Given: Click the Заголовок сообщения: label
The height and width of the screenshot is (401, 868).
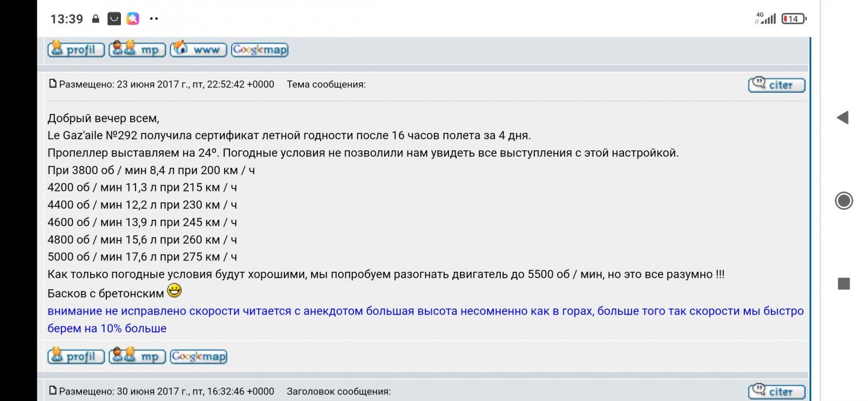Looking at the screenshot, I should pos(339,391).
